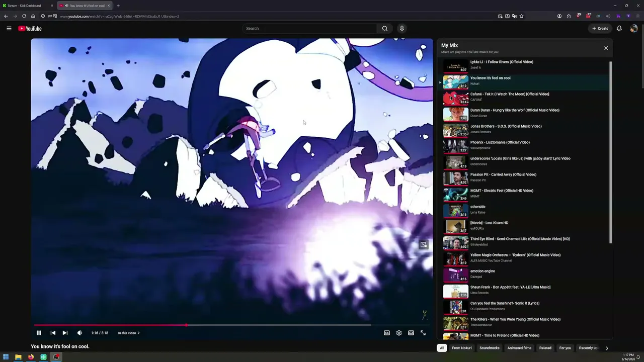644x362 pixels.
Task: Skip to previous video in mix
Action: coord(53,333)
